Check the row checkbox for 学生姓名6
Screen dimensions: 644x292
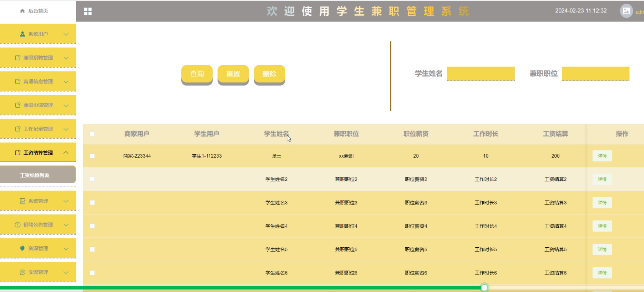coord(92,273)
